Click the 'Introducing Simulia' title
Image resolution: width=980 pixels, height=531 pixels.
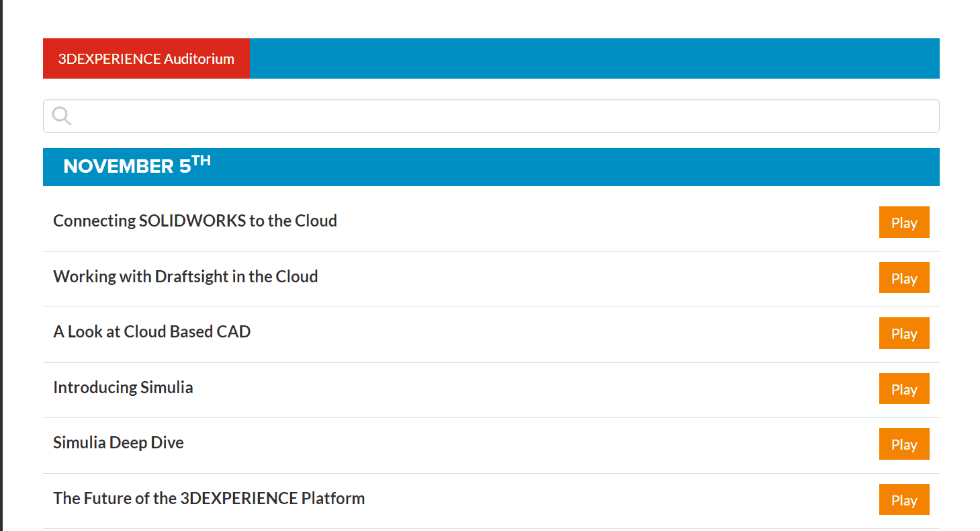click(x=123, y=387)
